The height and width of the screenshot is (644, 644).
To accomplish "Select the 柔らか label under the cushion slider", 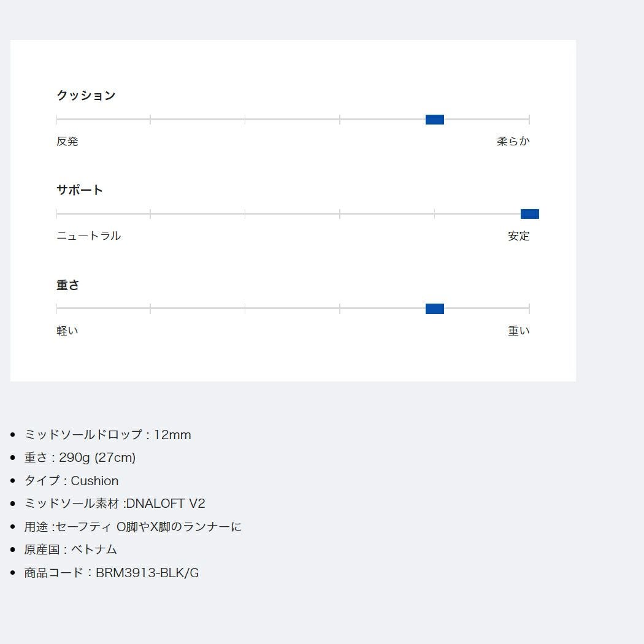I will click(x=513, y=142).
